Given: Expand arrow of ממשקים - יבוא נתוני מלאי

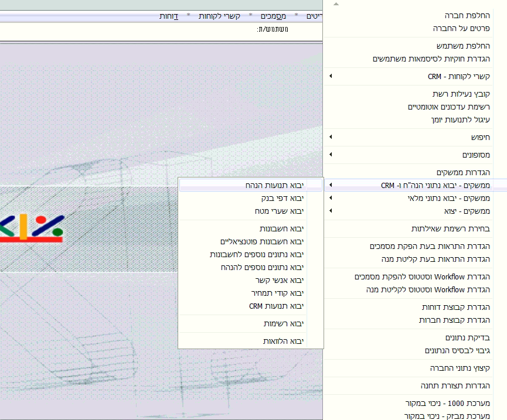Looking at the screenshot, I should (x=331, y=198).
